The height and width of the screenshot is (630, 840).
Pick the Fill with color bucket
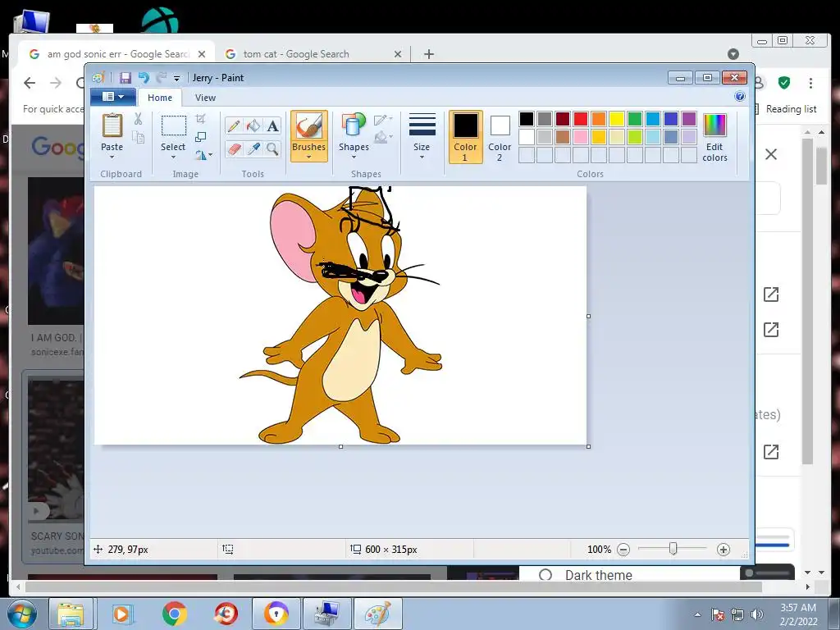coord(253,126)
